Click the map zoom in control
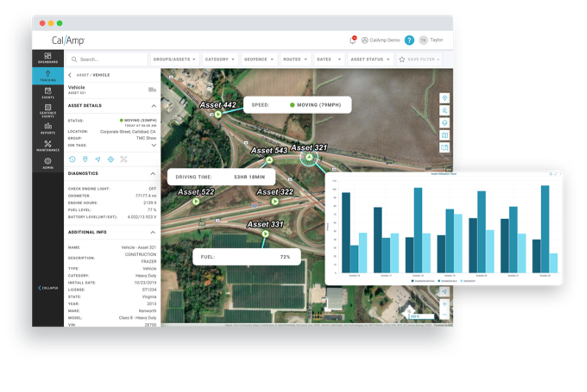Viewport: 587px width, 392px height. click(x=444, y=304)
